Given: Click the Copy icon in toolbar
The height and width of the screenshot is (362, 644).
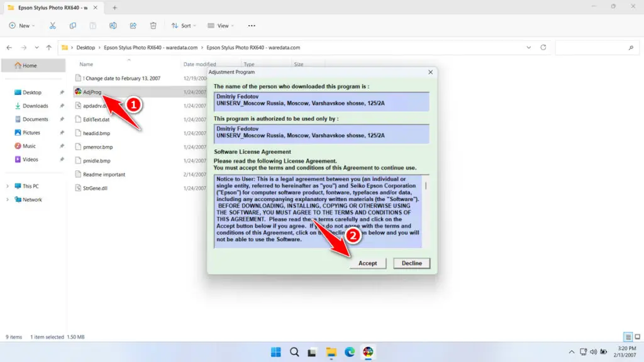Looking at the screenshot, I should (73, 26).
